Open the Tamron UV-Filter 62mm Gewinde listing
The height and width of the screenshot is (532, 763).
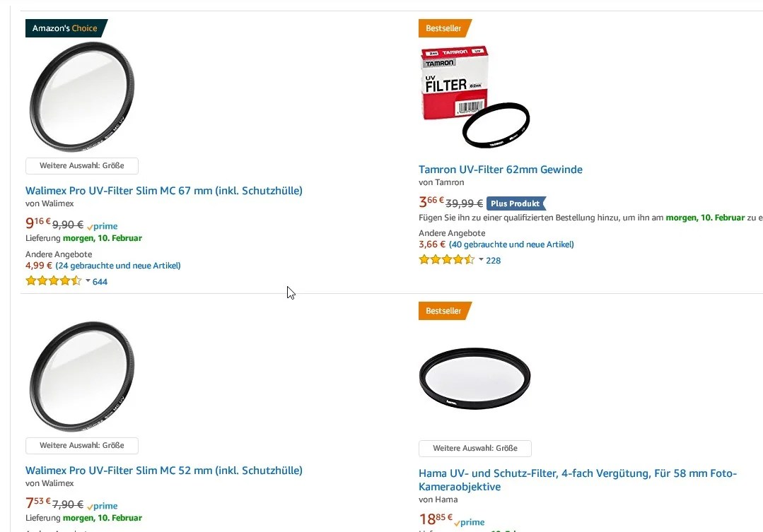[500, 169]
